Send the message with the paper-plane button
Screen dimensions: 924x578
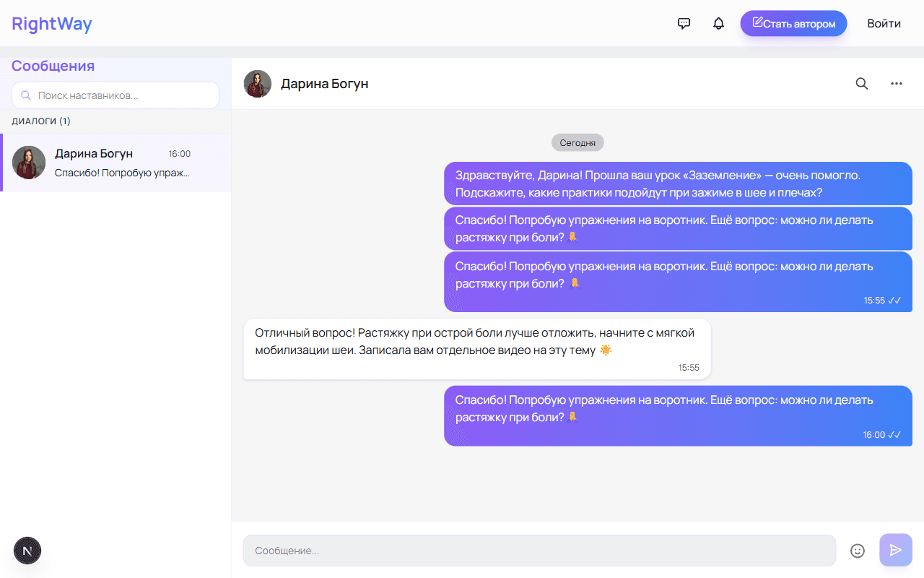click(896, 551)
